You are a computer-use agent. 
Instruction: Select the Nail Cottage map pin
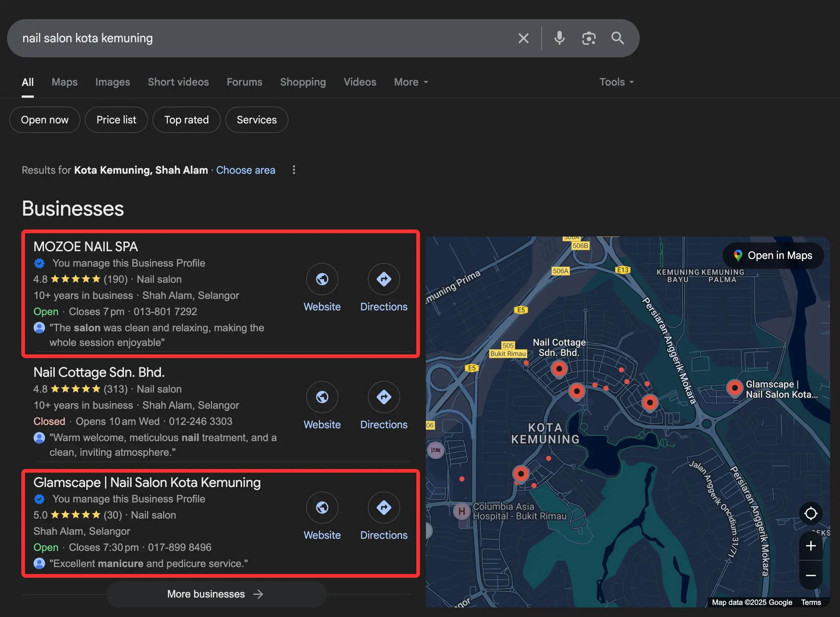click(x=559, y=369)
